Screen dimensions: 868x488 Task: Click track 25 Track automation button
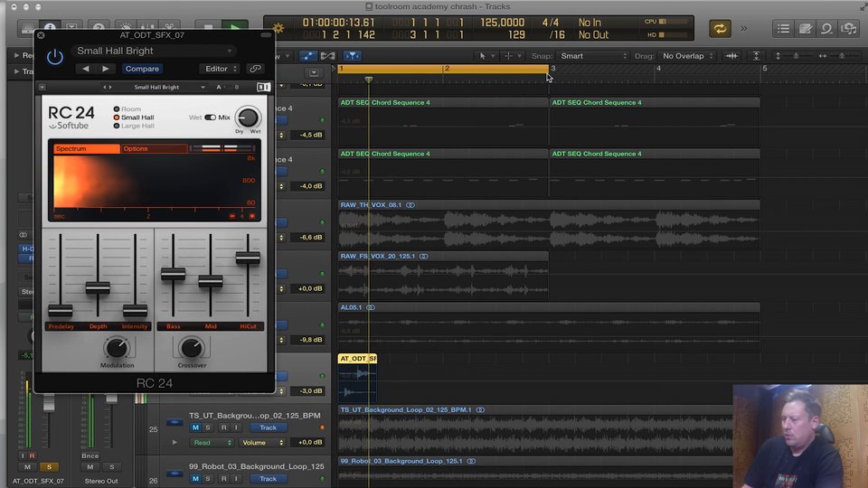click(268, 427)
